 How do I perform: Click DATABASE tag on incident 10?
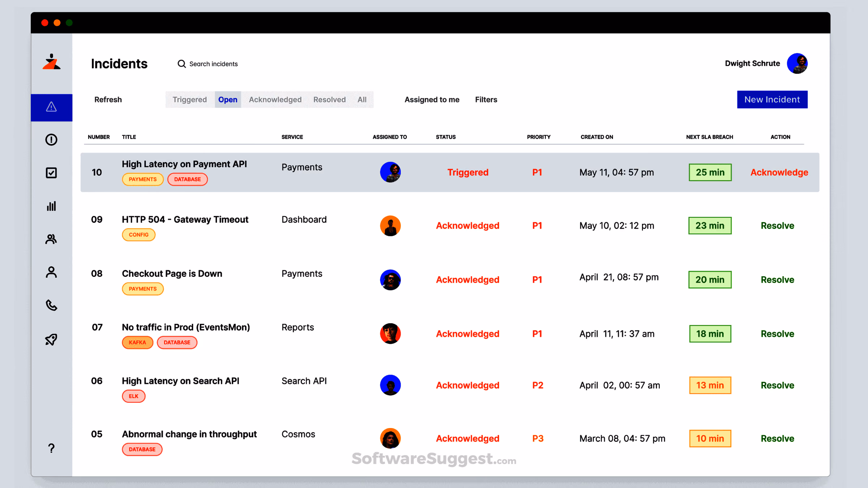187,179
